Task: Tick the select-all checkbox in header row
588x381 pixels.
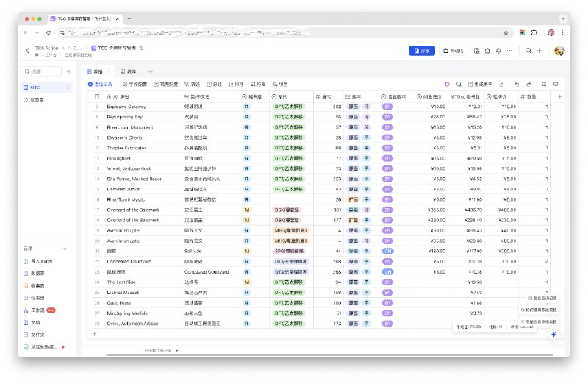Action: 97,96
